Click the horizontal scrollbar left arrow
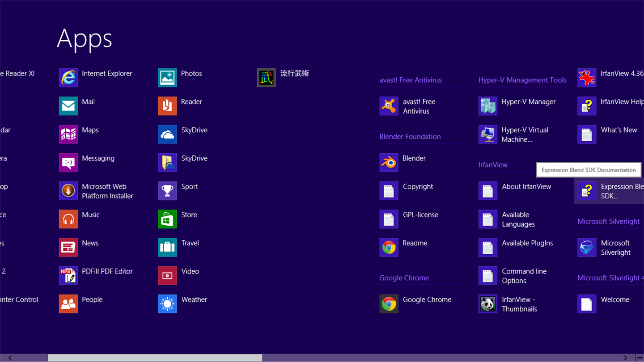644x362 pixels. 10,358
